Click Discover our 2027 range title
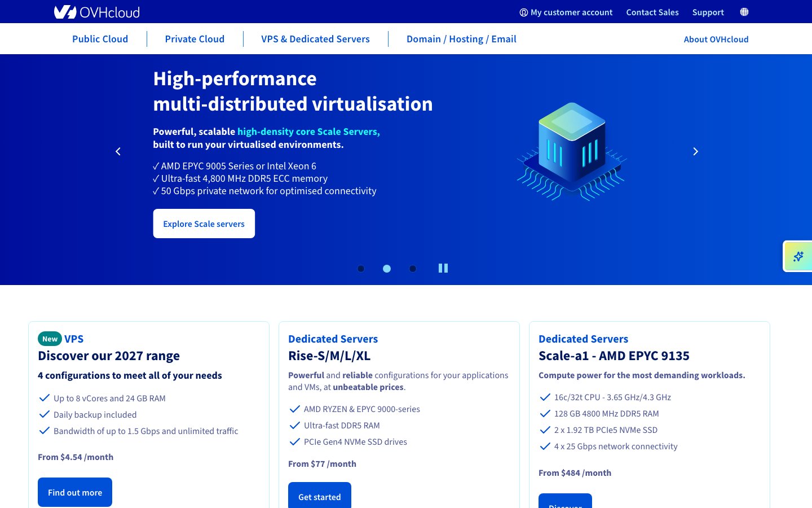This screenshot has width=812, height=508. [x=109, y=356]
